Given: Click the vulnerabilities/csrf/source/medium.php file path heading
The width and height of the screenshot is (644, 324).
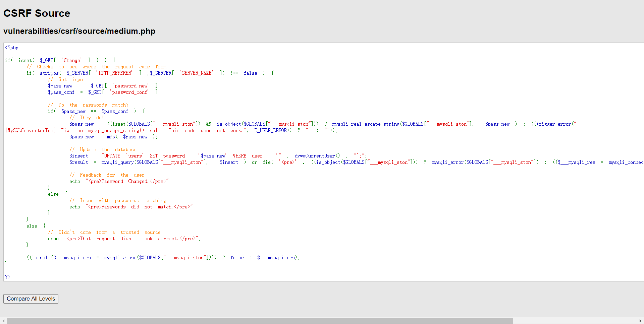Looking at the screenshot, I should (79, 31).
